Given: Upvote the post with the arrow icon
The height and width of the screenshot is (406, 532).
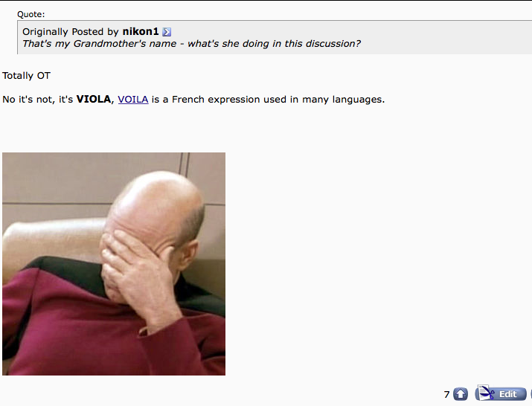Looking at the screenshot, I should click(461, 394).
